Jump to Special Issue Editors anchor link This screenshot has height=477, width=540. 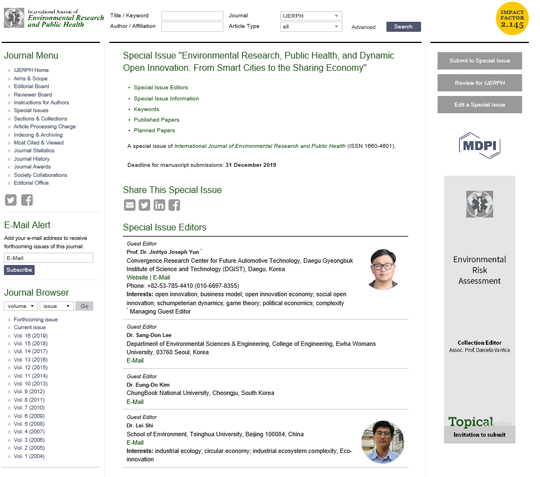tap(161, 87)
